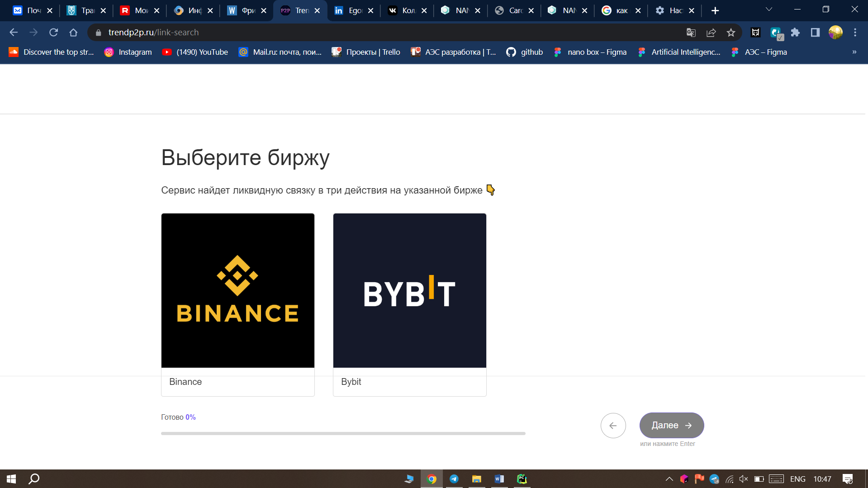Viewport: 868px width, 488px height.
Task: Bookmark this page with star
Action: (731, 33)
